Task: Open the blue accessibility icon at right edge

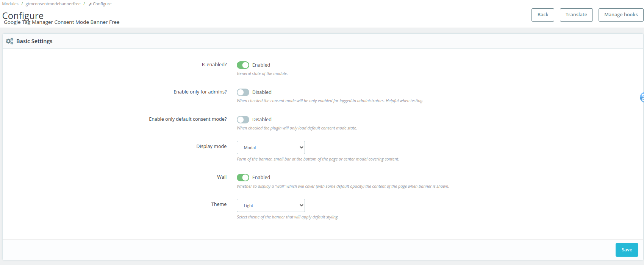Action: 642,97
